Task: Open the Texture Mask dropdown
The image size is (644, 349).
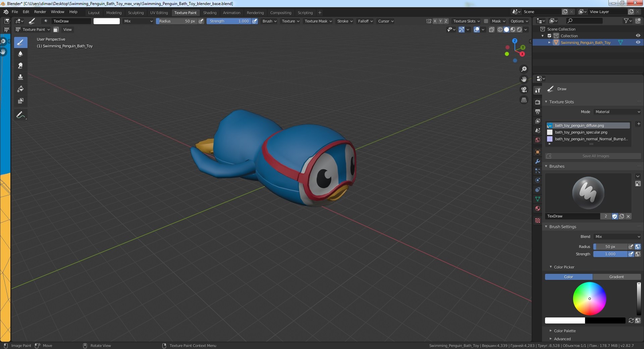Action: tap(318, 21)
